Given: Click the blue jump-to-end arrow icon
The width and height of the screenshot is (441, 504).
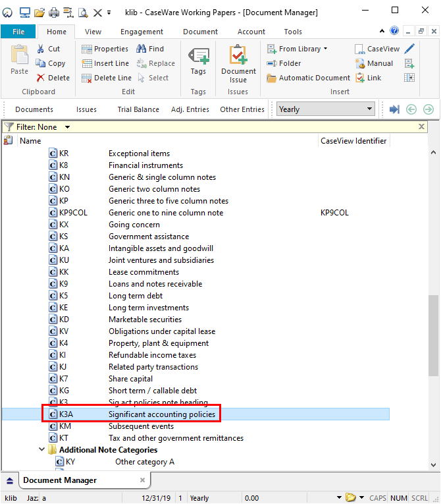Looking at the screenshot, I should coord(394,109).
